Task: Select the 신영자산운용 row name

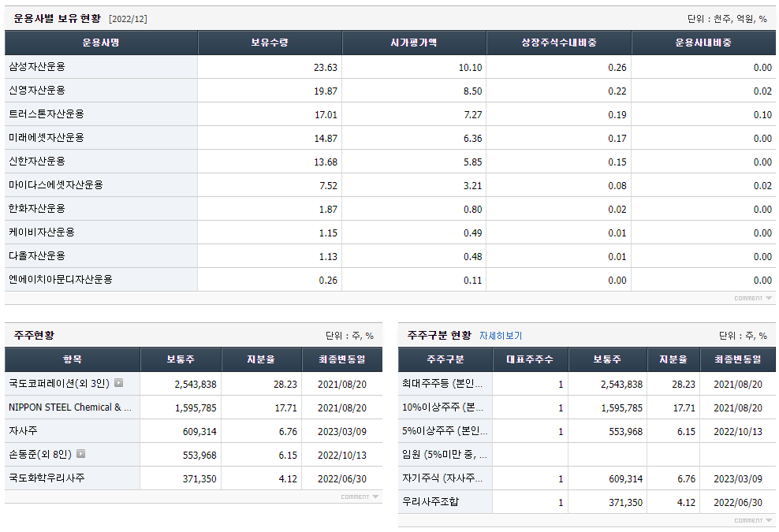Action: click(x=37, y=91)
